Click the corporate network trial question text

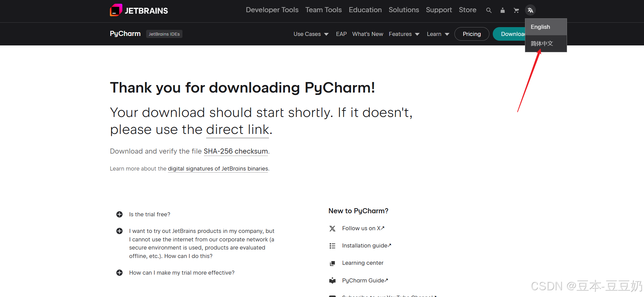click(202, 243)
